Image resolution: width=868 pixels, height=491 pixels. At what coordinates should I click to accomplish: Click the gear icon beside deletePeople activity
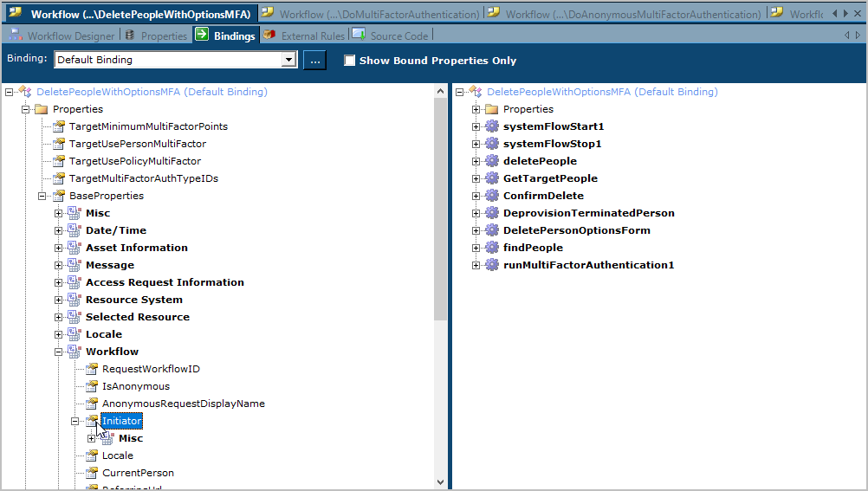pos(492,161)
